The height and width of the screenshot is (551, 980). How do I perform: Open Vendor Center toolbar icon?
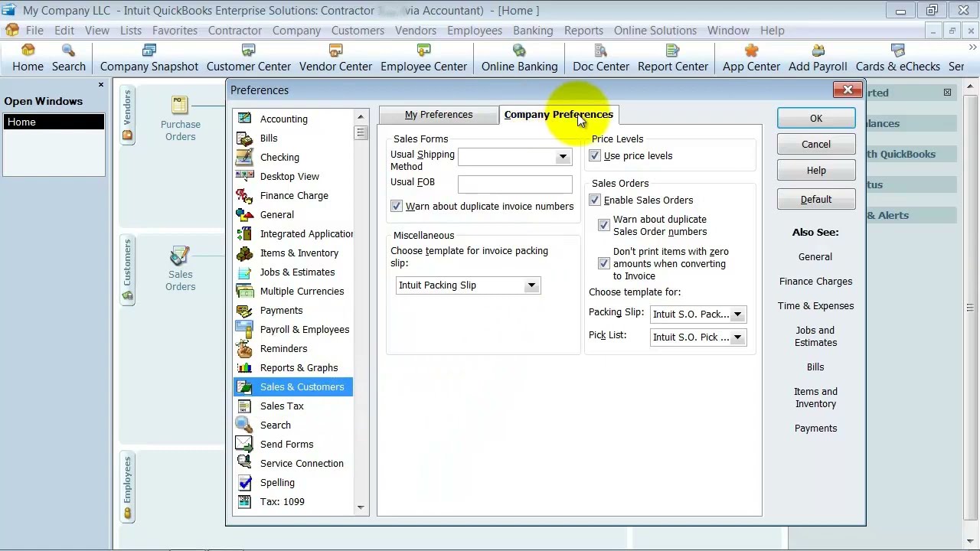[x=335, y=58]
